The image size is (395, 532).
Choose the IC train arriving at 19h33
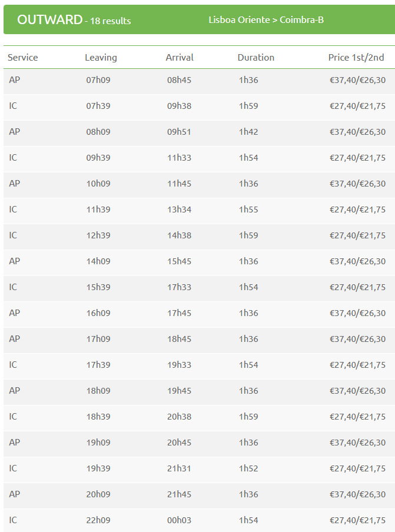pos(199,366)
